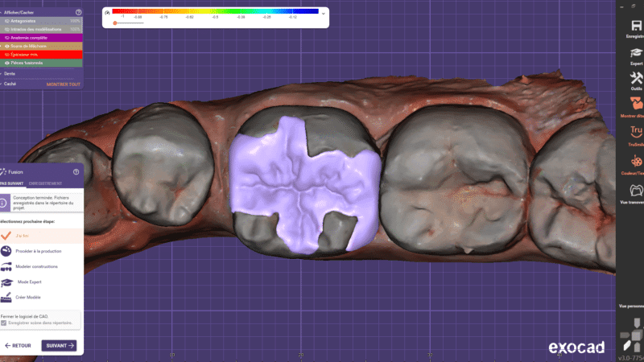Click help icon in Afficher/Cacher panel
This screenshot has width=644, height=362.
[x=78, y=12]
